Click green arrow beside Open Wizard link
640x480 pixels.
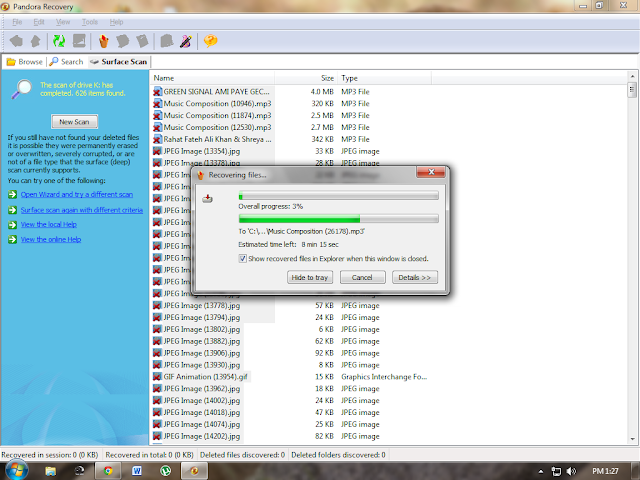13,194
